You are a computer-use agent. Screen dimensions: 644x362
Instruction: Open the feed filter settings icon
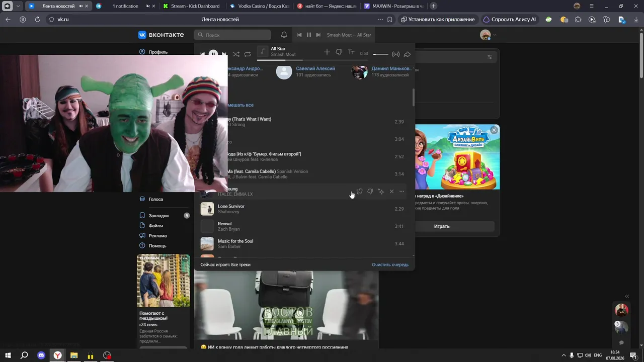click(490, 57)
